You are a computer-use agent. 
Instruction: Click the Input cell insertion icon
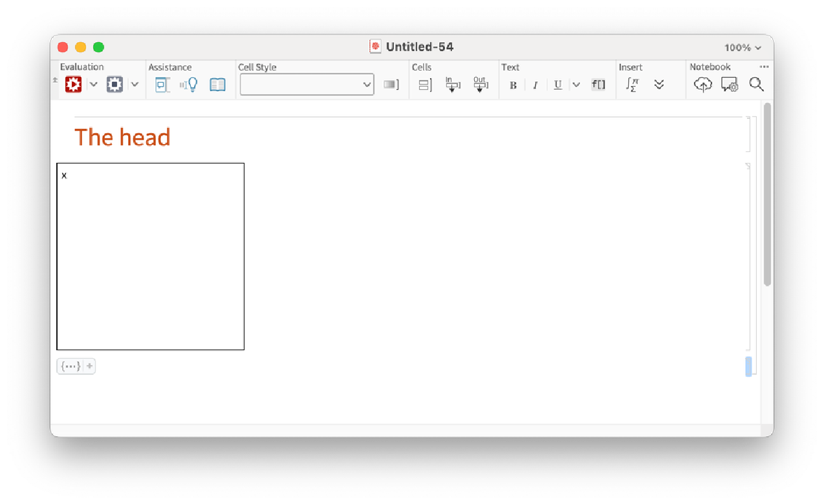452,85
